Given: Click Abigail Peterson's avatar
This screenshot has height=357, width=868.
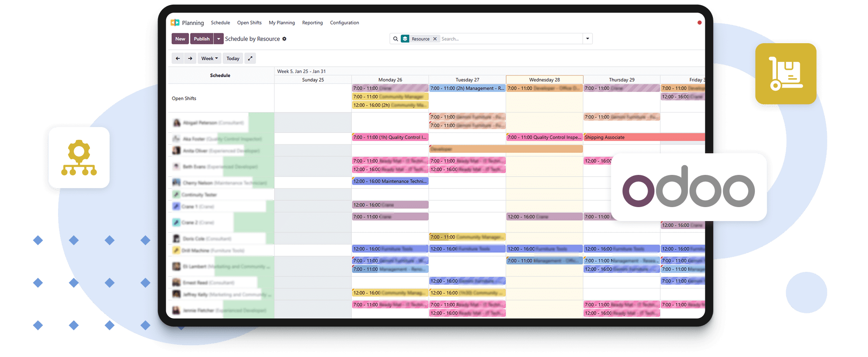Looking at the screenshot, I should [x=177, y=123].
